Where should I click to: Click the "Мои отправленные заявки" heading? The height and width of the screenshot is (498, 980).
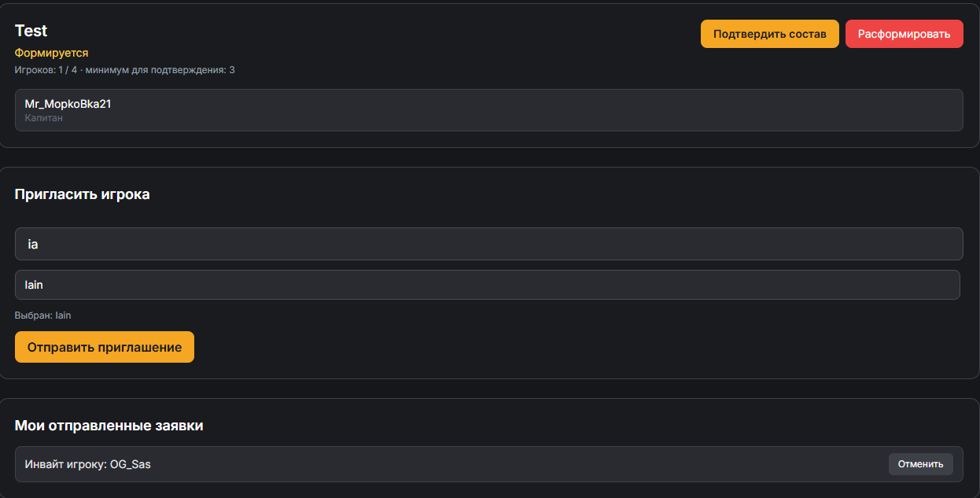109,426
